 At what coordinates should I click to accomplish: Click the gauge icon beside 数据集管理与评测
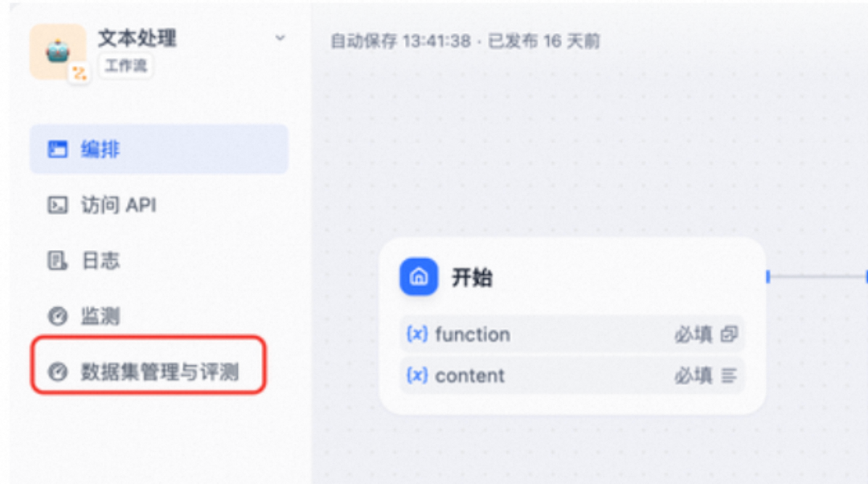pyautogui.click(x=58, y=371)
